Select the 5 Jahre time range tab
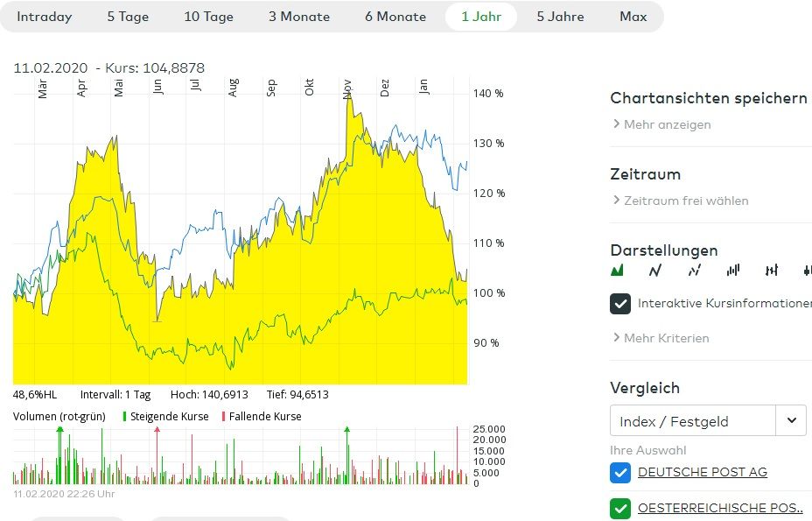 tap(560, 17)
